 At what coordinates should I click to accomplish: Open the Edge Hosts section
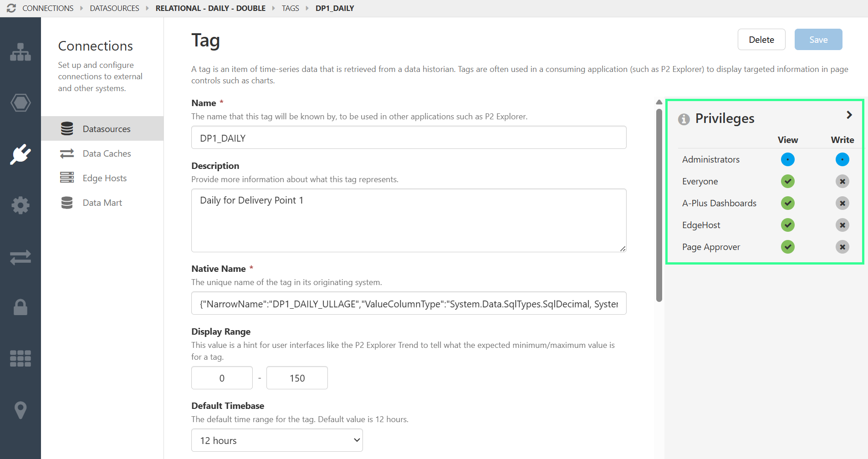(104, 178)
